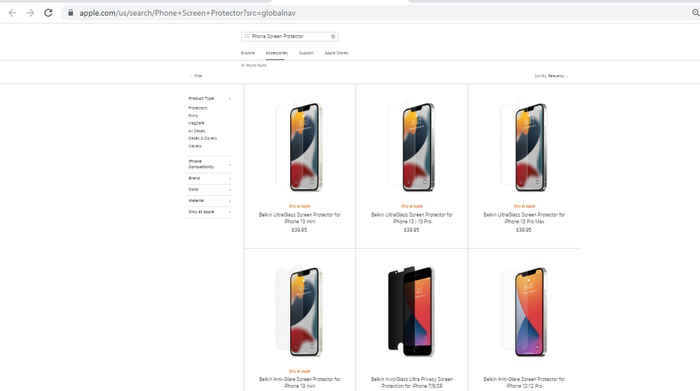Open the Anti-Glare iPhone 13 mini product image
Viewport: 700px width, 391px height.
click(x=300, y=311)
